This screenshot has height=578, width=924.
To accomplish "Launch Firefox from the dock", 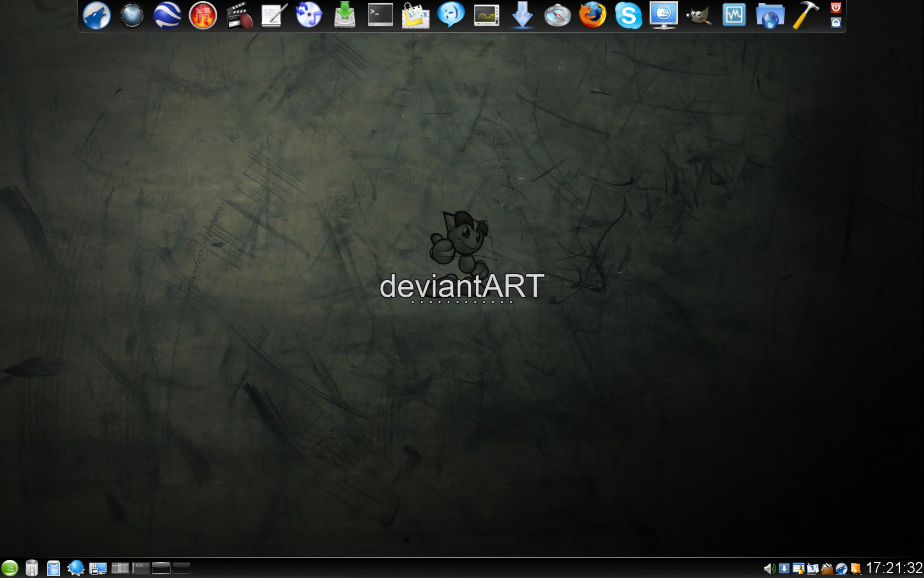I will [x=592, y=15].
